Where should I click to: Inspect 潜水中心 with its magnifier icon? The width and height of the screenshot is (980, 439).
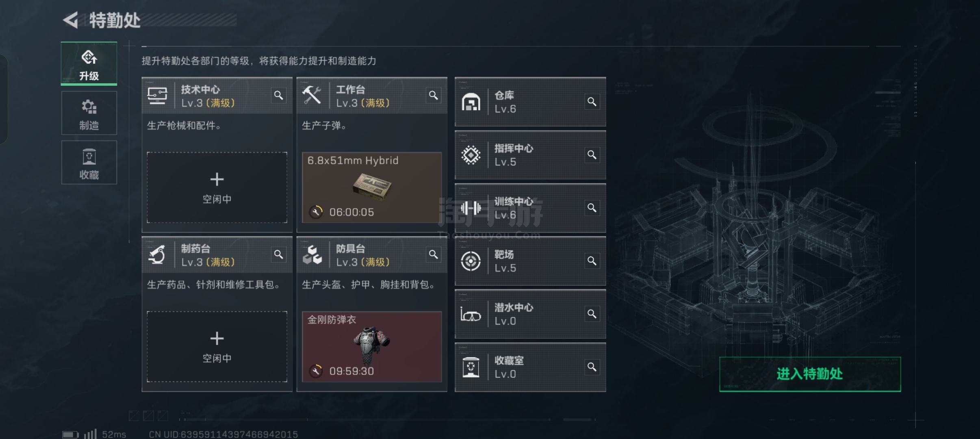click(592, 314)
